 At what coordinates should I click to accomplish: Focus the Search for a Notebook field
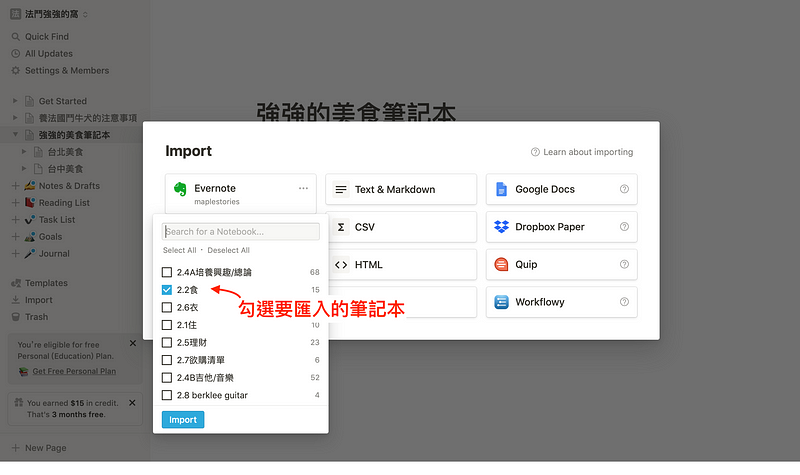241,232
